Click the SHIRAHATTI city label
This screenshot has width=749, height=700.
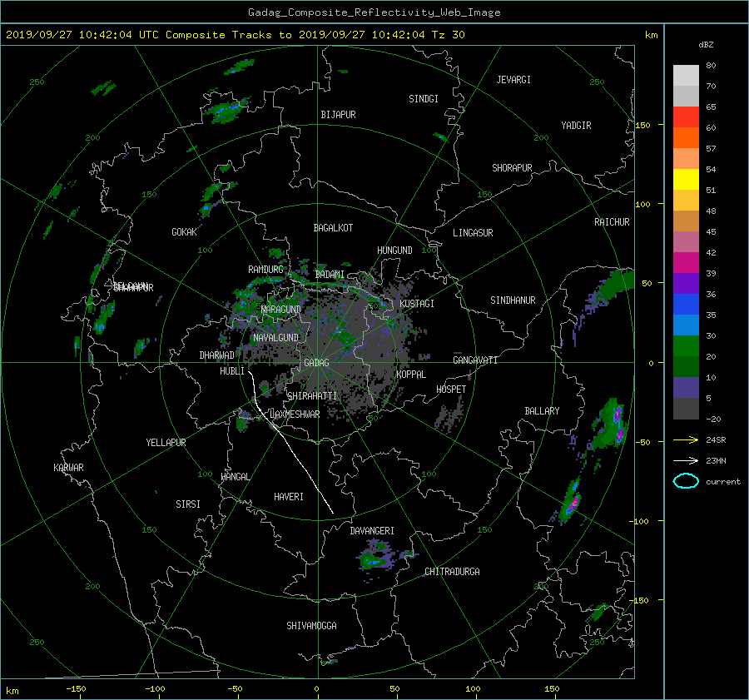312,395
